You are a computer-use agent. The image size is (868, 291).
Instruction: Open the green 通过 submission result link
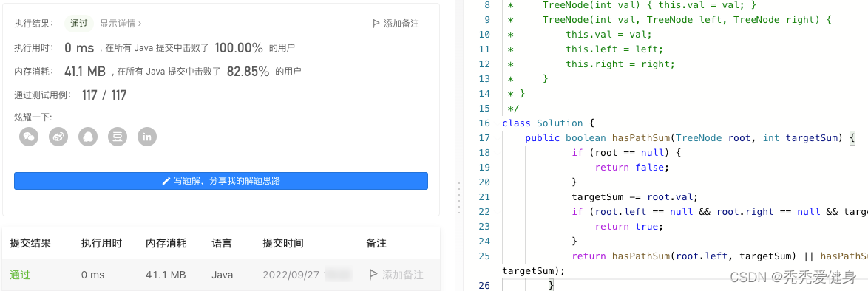click(x=20, y=275)
